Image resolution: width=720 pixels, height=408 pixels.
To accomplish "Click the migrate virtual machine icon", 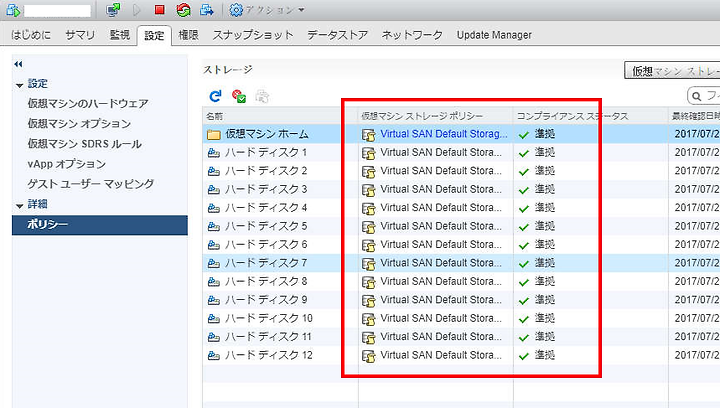I will point(207,10).
